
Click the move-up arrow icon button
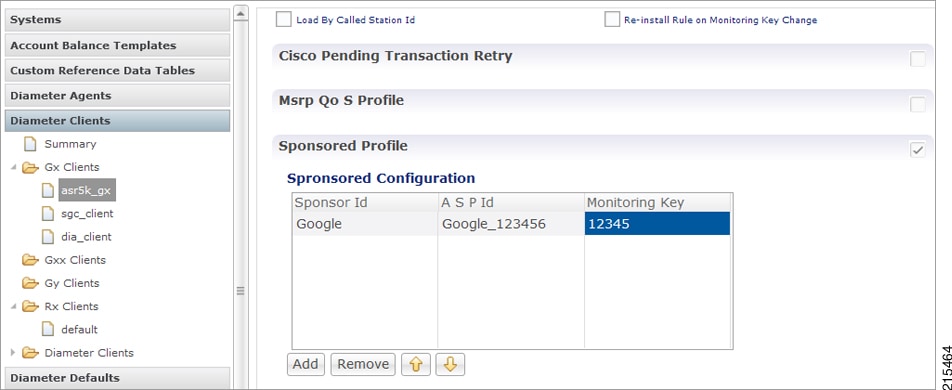[416, 364]
